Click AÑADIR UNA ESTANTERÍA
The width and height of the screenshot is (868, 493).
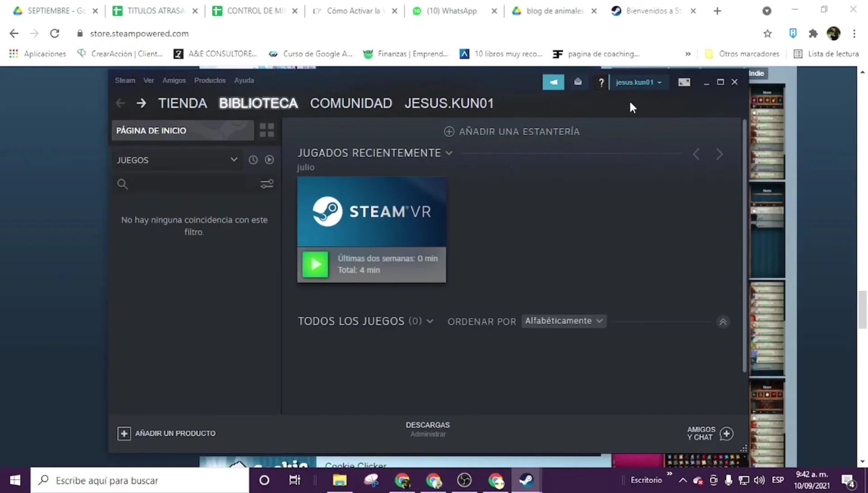512,132
